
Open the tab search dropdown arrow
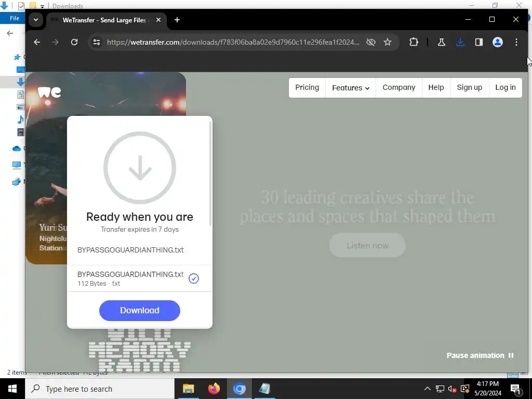(36, 20)
